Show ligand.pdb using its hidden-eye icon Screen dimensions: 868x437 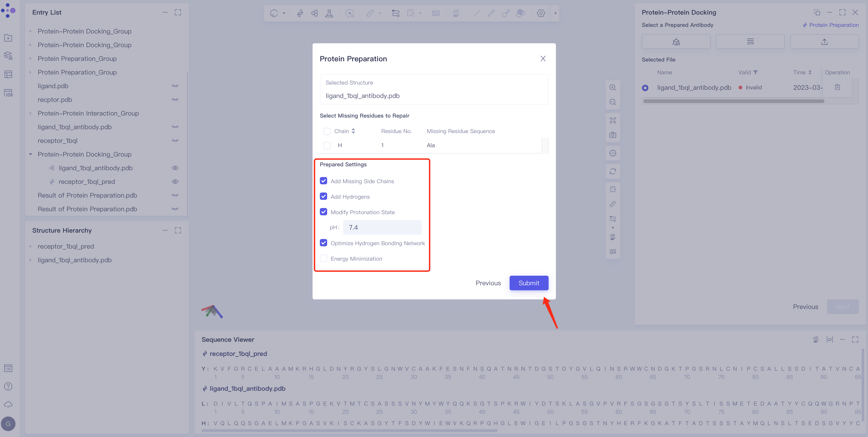175,86
